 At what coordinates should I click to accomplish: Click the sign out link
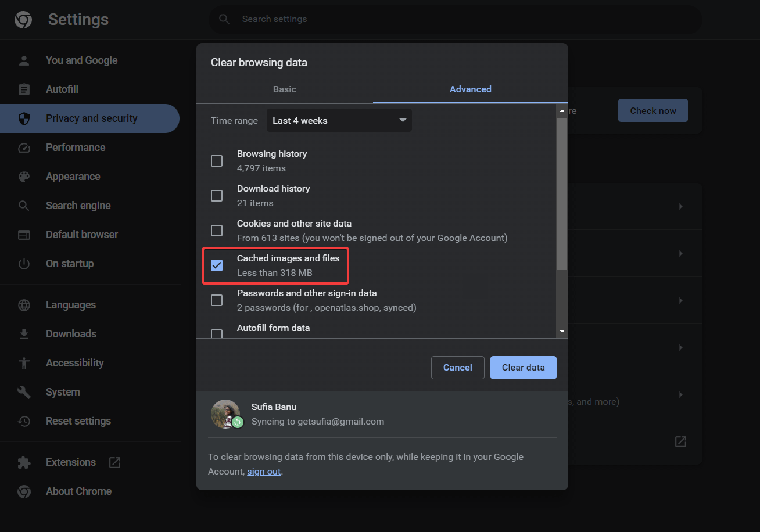(264, 471)
